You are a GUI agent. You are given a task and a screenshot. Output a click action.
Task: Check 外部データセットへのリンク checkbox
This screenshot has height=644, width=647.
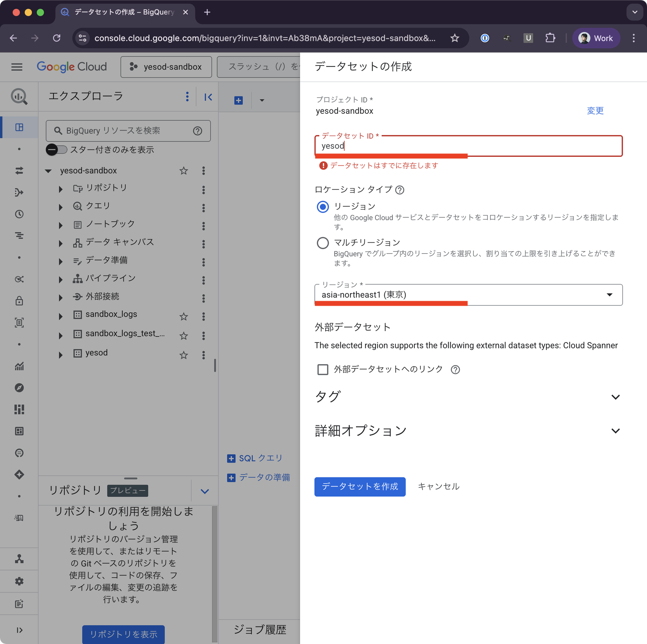tap(323, 370)
